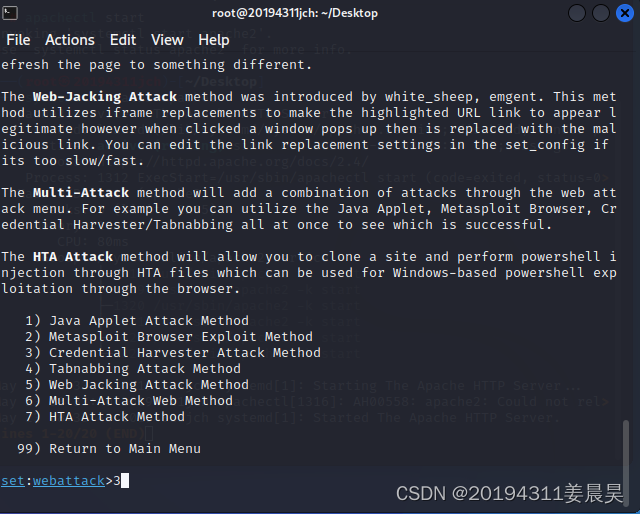Screen dimensions: 640x514
Task: Click the vertical scrollbar thumb
Action: 626,459
